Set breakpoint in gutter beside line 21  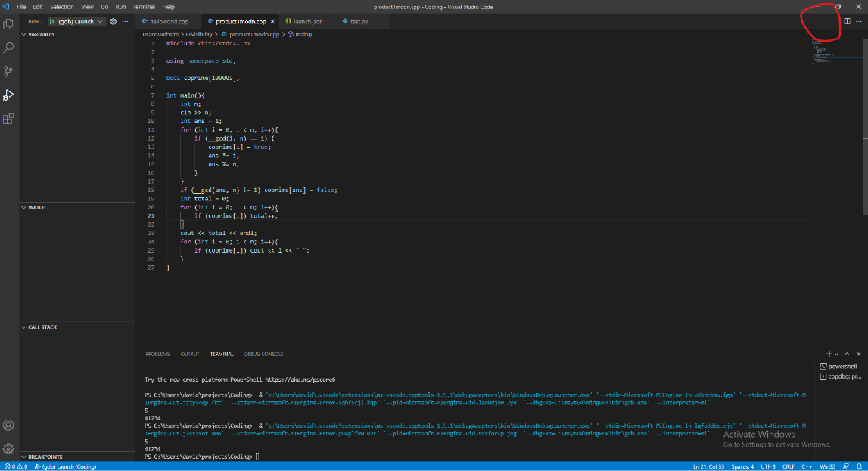pyautogui.click(x=140, y=215)
